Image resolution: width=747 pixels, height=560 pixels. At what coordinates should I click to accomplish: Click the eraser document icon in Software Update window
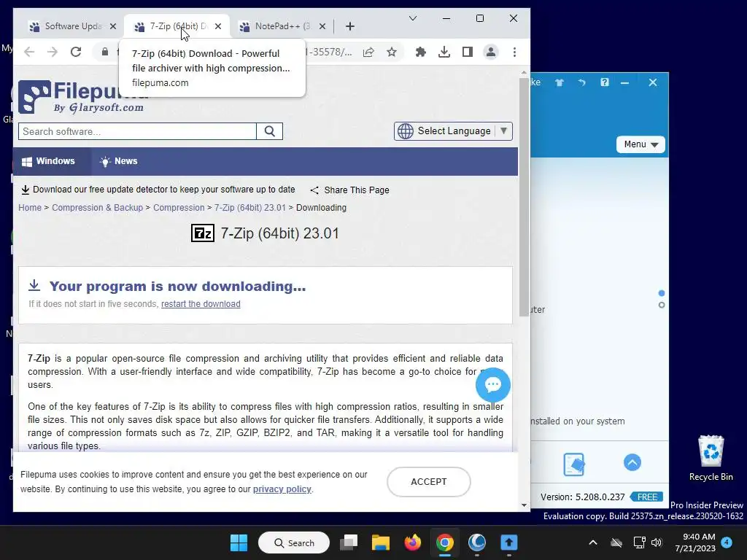tap(573, 464)
